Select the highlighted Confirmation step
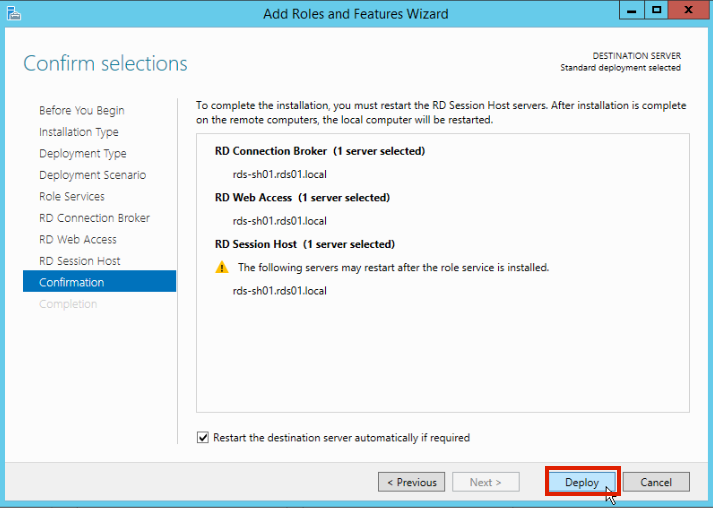Viewport: 713px width, 508px height. pos(99,283)
